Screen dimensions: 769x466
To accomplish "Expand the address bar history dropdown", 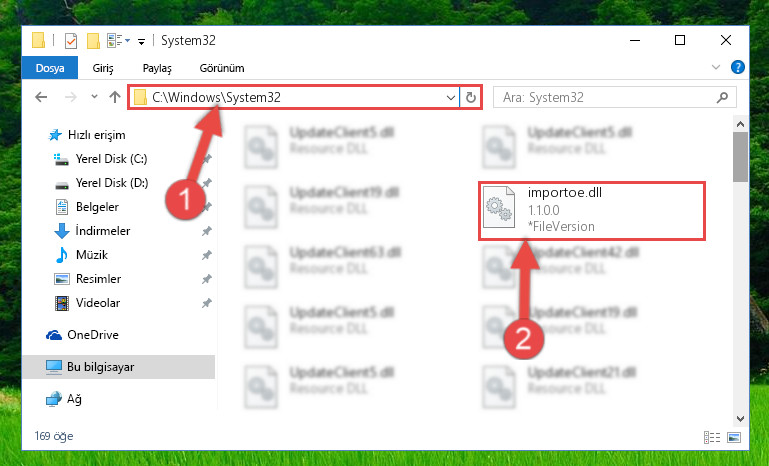I will coord(451,98).
